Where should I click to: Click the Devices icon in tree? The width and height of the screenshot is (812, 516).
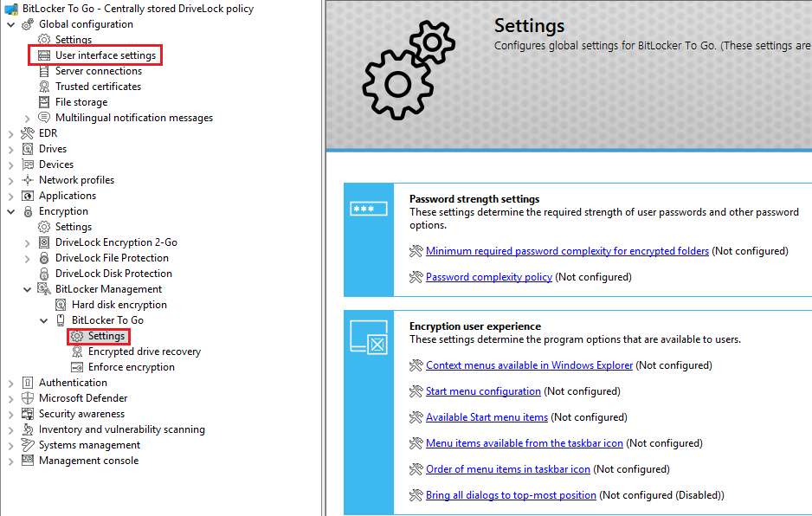pos(28,164)
